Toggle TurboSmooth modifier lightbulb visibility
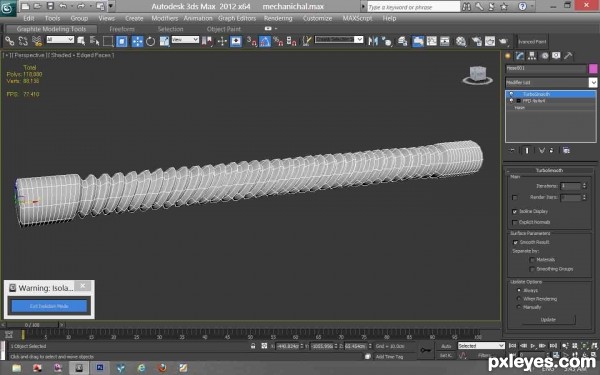Screen dimensions: 600x375 [511, 94]
